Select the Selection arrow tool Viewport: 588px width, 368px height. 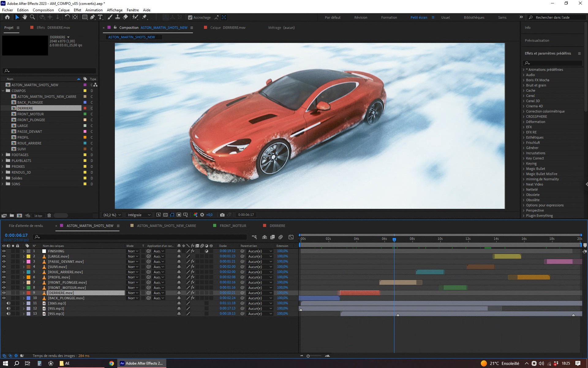tap(17, 17)
